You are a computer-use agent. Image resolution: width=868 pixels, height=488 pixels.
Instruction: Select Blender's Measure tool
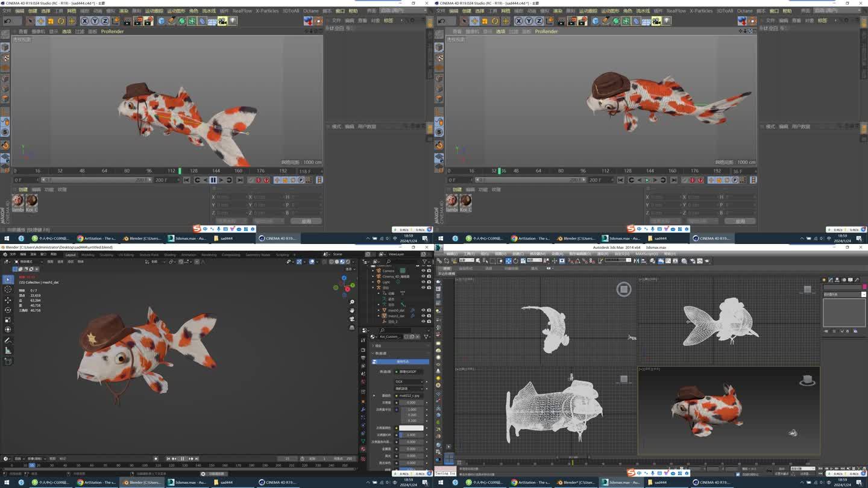pyautogui.click(x=8, y=350)
